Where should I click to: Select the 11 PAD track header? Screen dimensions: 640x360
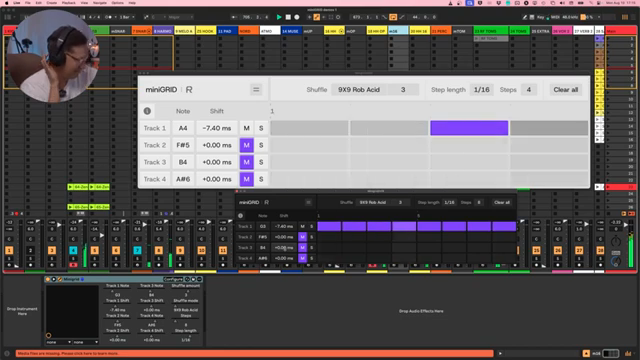coord(227,31)
